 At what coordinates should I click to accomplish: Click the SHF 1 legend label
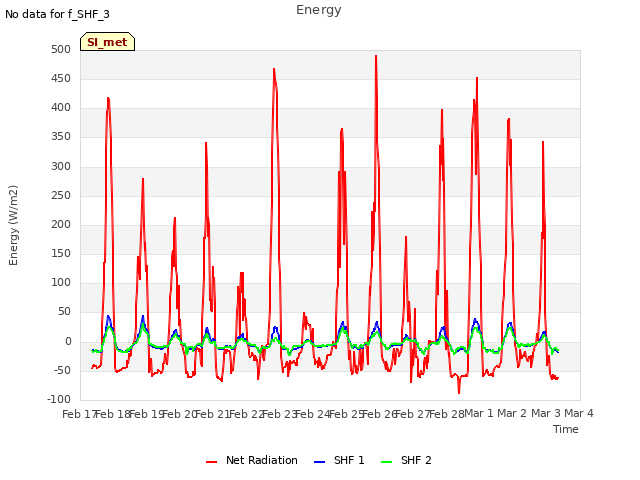click(x=349, y=460)
